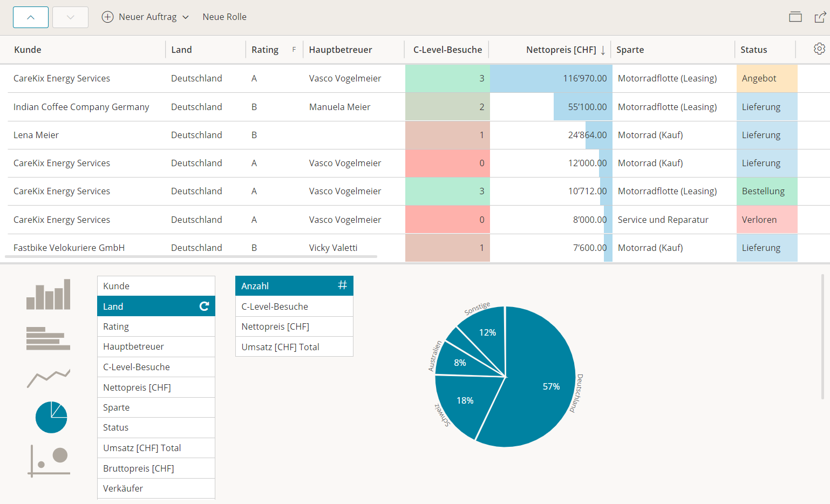Expand the Neuer Auftrag dropdown arrow
Image resolution: width=830 pixels, height=504 pixels.
[x=186, y=17]
